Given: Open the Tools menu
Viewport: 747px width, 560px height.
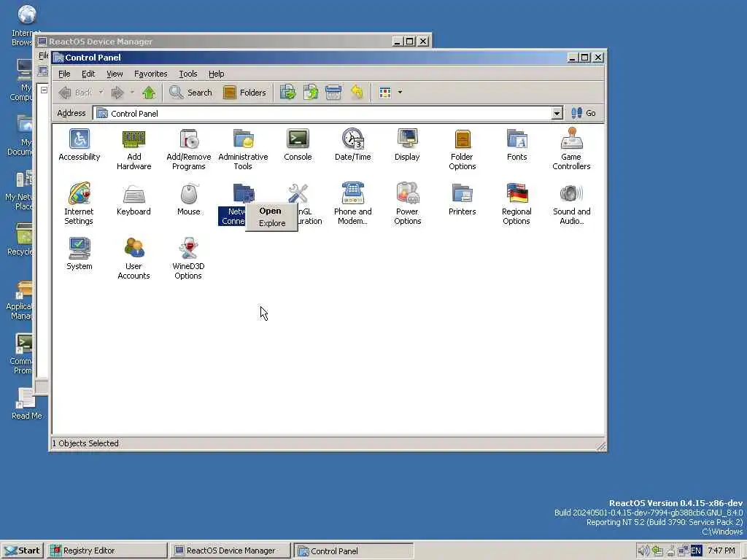Looking at the screenshot, I should [x=187, y=74].
